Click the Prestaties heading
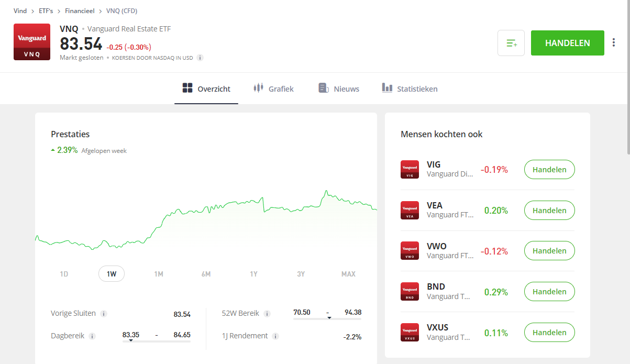This screenshot has width=630, height=364. (x=70, y=134)
